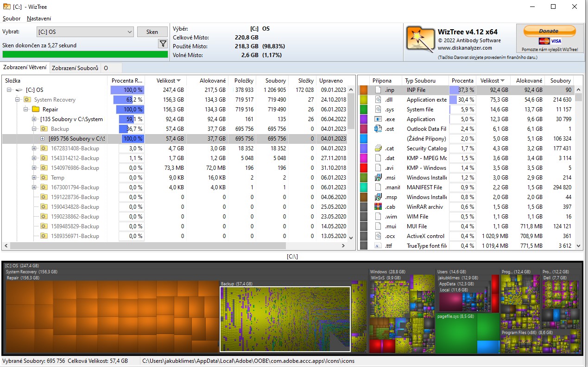
Task: Click the WizTree title bar app icon
Action: tap(7, 6)
